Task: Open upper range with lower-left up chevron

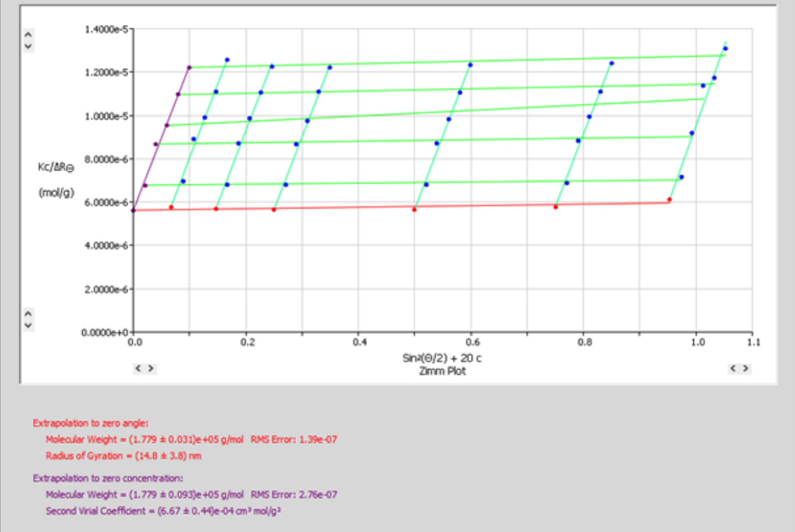Action: tap(27, 313)
